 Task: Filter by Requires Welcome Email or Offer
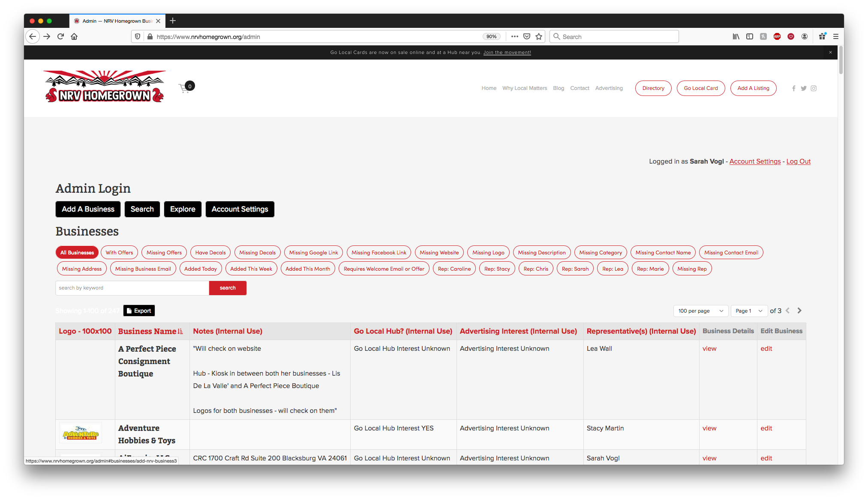coord(384,269)
